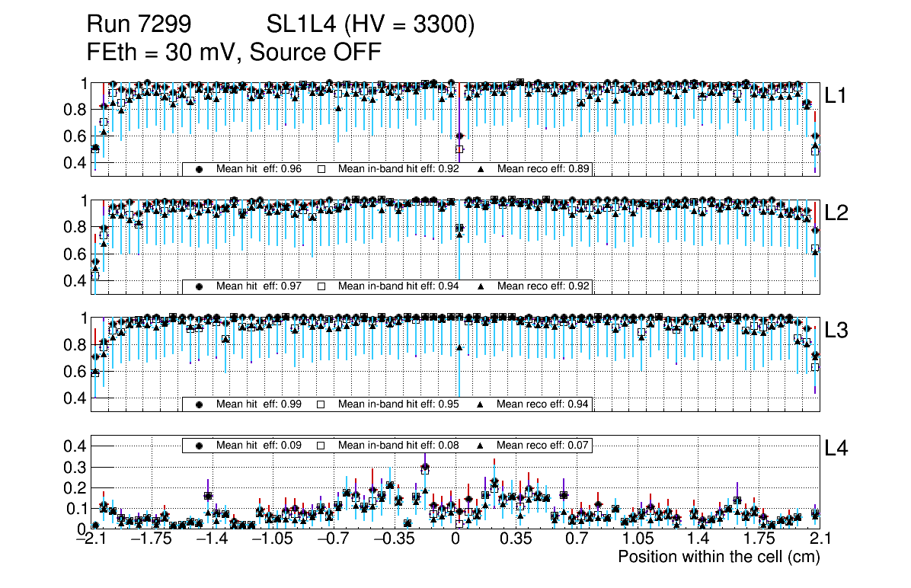Viewport: 911px width, 588px height.
Task: Click the triangle marker in L2 legend
Action: click(x=481, y=286)
